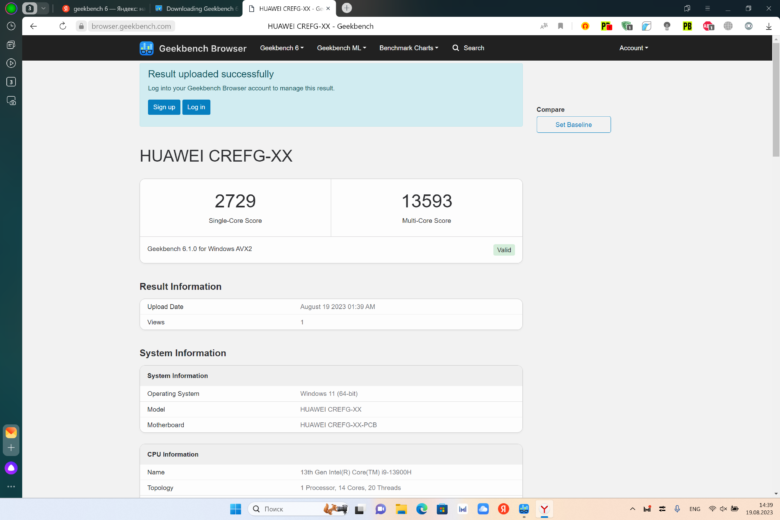Reload the page with refresh icon
Image resolution: width=780 pixels, height=520 pixels.
click(63, 26)
